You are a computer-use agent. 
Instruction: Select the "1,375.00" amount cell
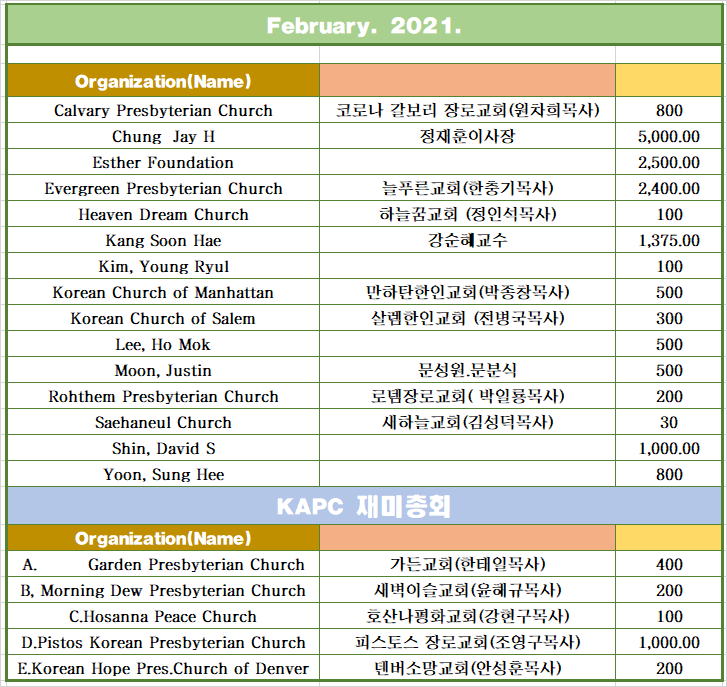coord(669,240)
